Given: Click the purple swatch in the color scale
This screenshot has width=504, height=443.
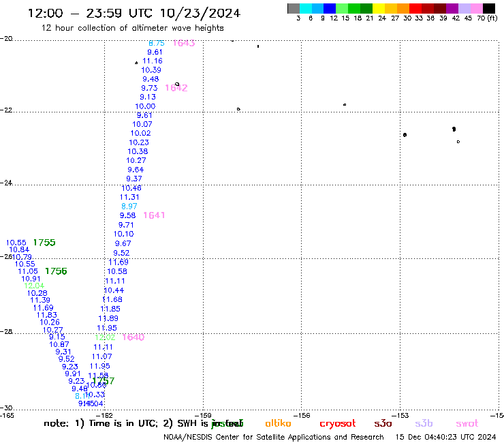Looking at the screenshot, I should click(452, 8).
